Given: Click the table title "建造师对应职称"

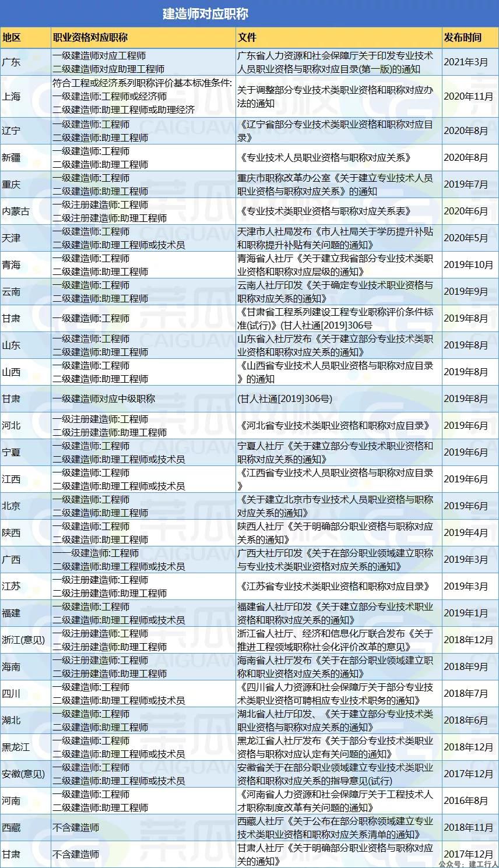Looking at the screenshot, I should [206, 14].
